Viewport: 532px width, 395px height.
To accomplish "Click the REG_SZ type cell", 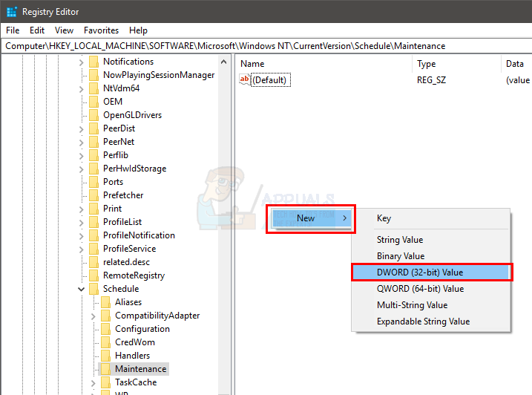I will tap(431, 80).
